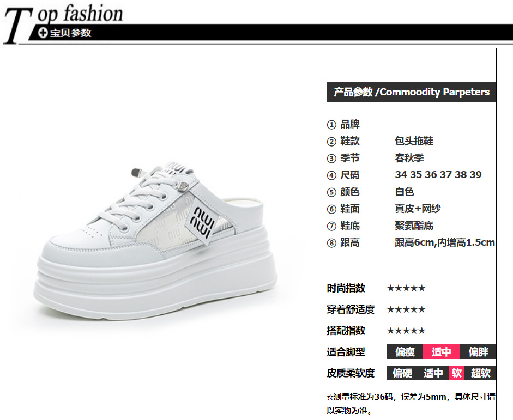Click the five stars beside 搭配指数
This screenshot has width=513, height=420.
click(406, 331)
